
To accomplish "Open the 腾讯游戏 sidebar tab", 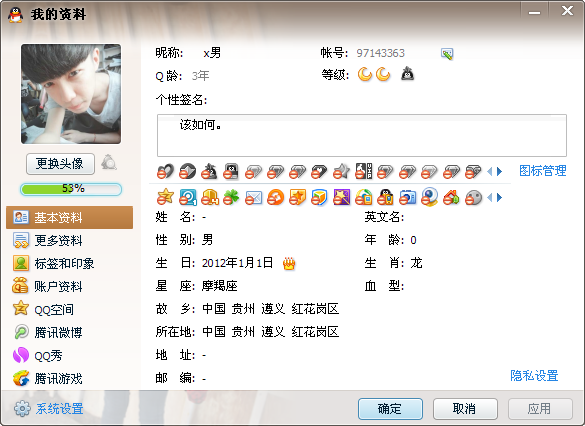I will coord(69,379).
